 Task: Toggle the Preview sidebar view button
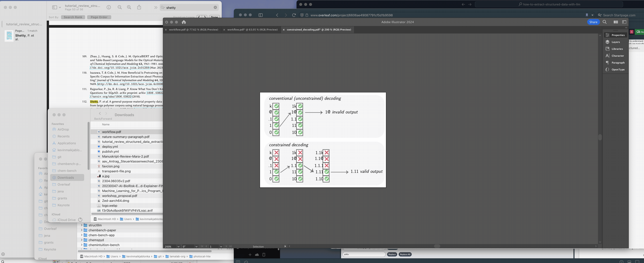pyautogui.click(x=55, y=7)
